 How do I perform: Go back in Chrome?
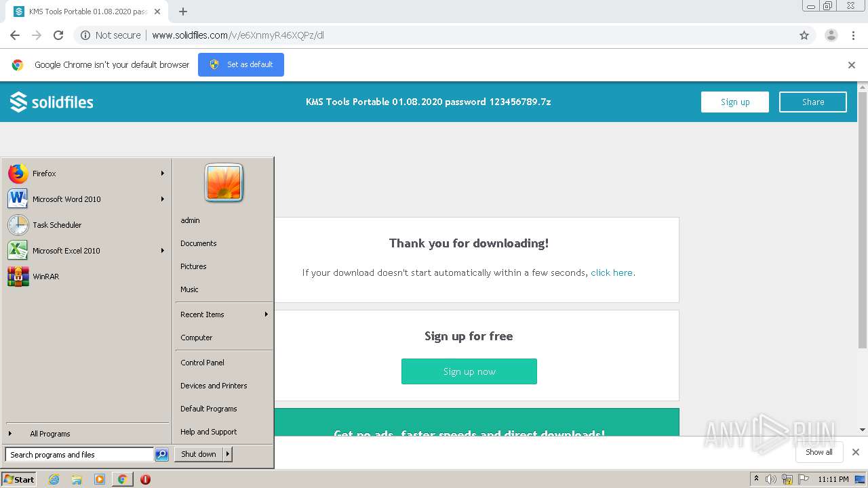15,35
